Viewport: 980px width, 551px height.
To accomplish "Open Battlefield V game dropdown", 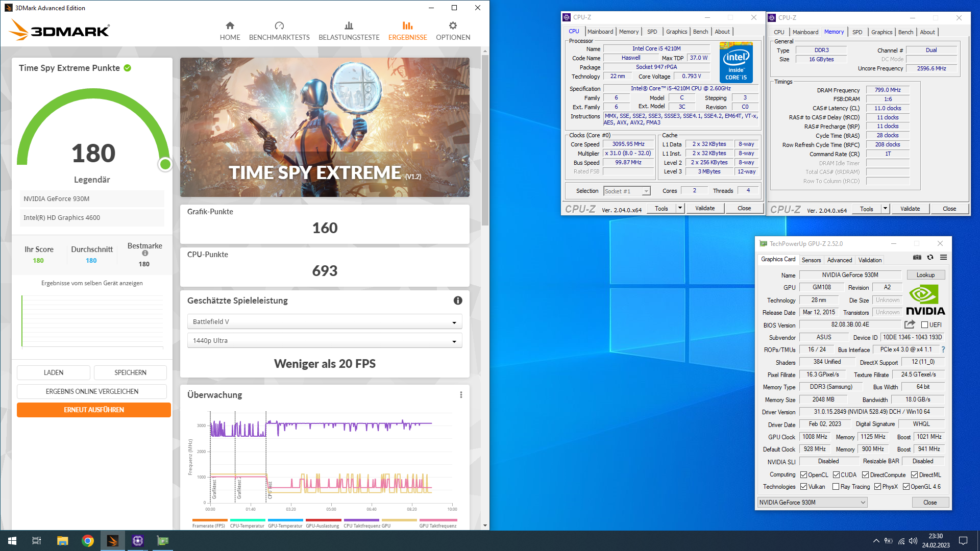I will (x=325, y=322).
